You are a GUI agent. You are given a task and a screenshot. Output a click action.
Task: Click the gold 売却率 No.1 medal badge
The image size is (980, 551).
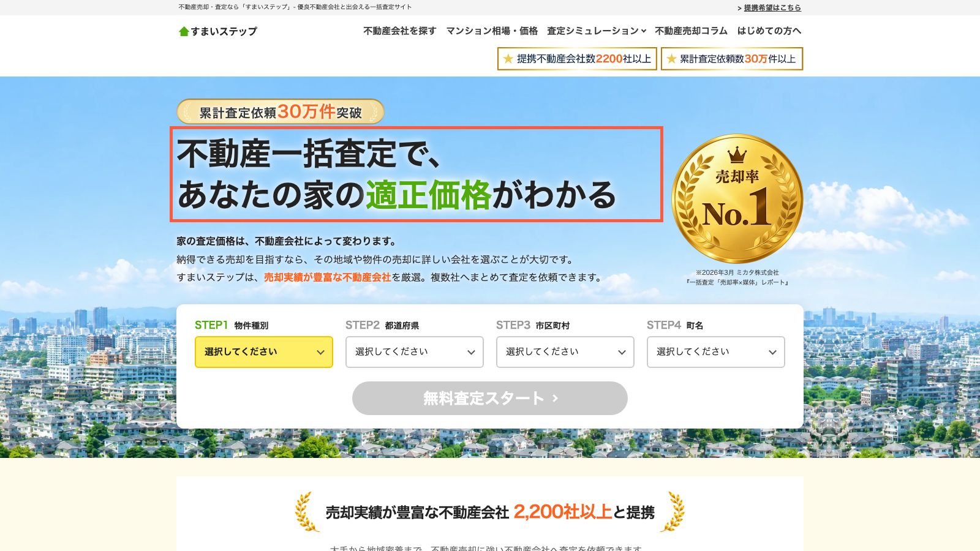[737, 199]
